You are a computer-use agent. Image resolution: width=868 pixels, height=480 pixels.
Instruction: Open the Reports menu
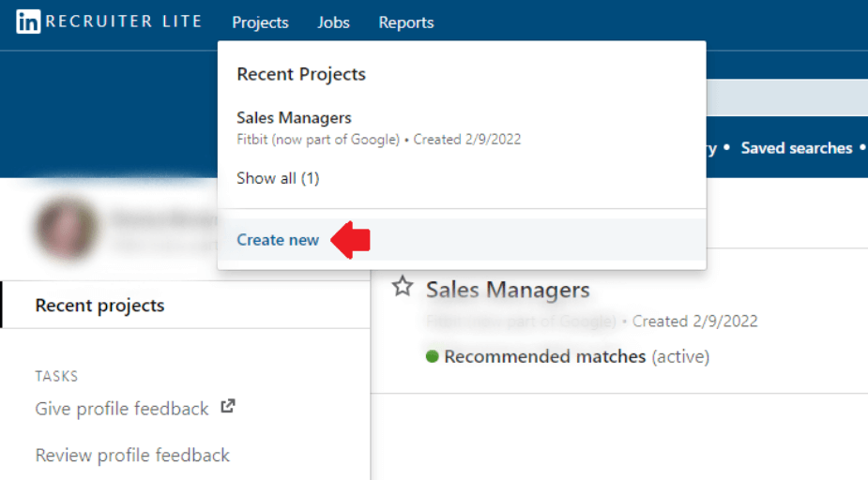(x=406, y=22)
